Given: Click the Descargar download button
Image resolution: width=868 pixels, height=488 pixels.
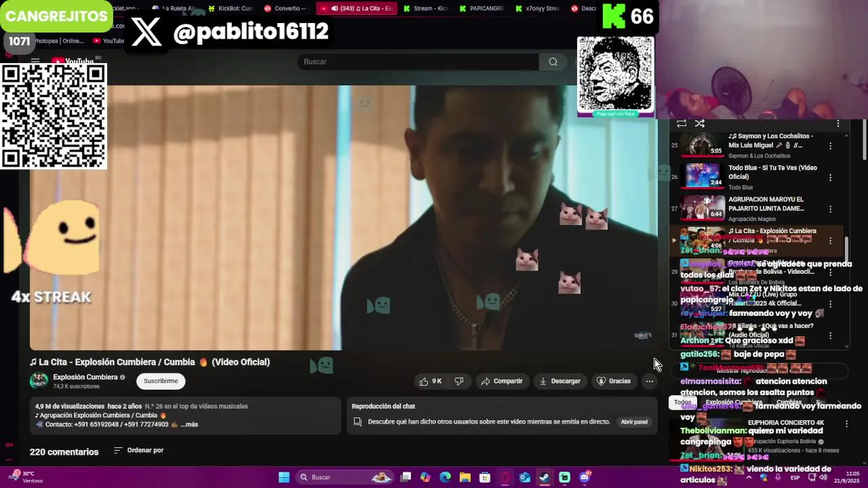Looking at the screenshot, I should 560,382.
